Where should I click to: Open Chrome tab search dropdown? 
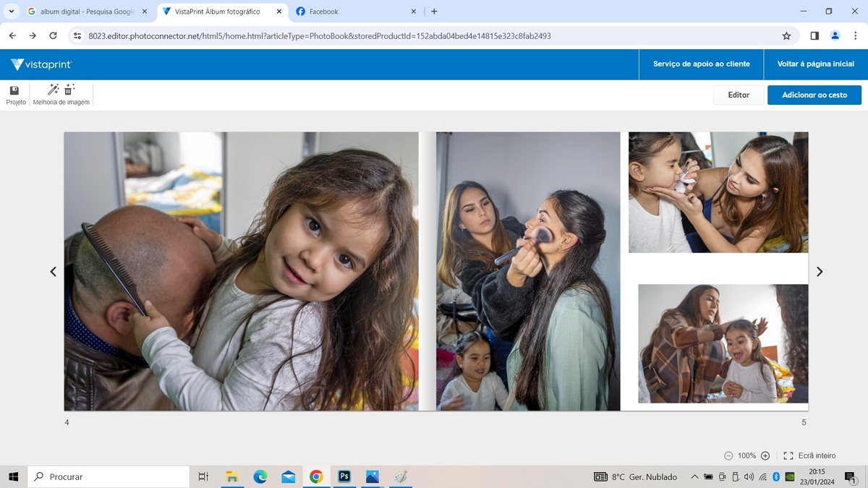[12, 12]
